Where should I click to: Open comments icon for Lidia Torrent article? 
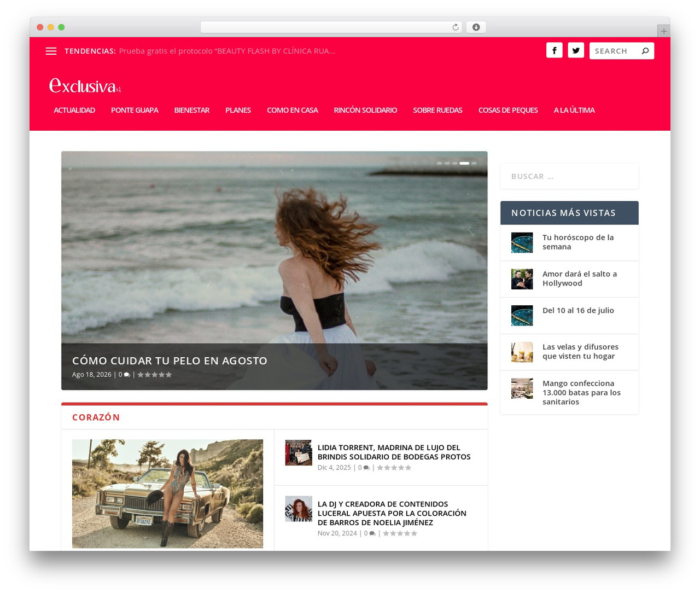coord(366,468)
